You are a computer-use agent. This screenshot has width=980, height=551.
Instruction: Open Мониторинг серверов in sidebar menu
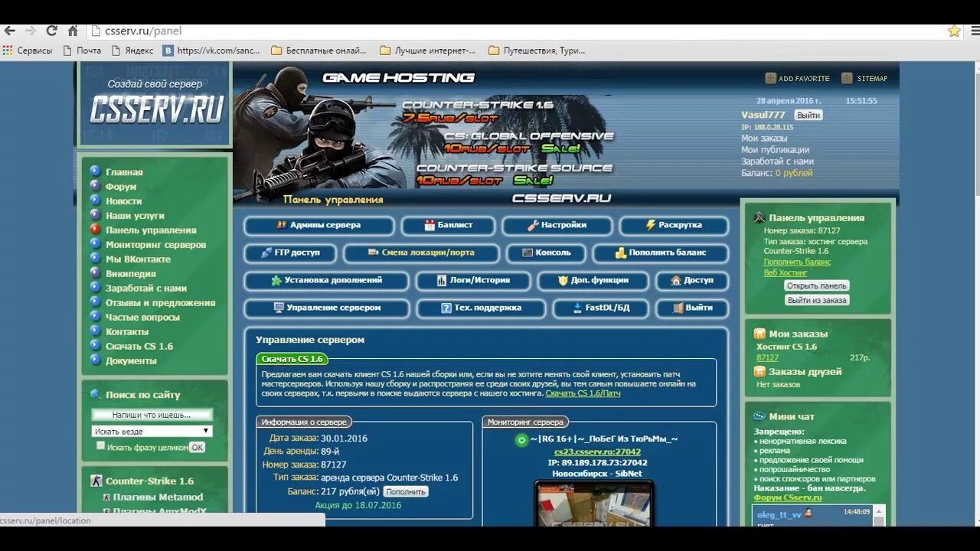[155, 245]
